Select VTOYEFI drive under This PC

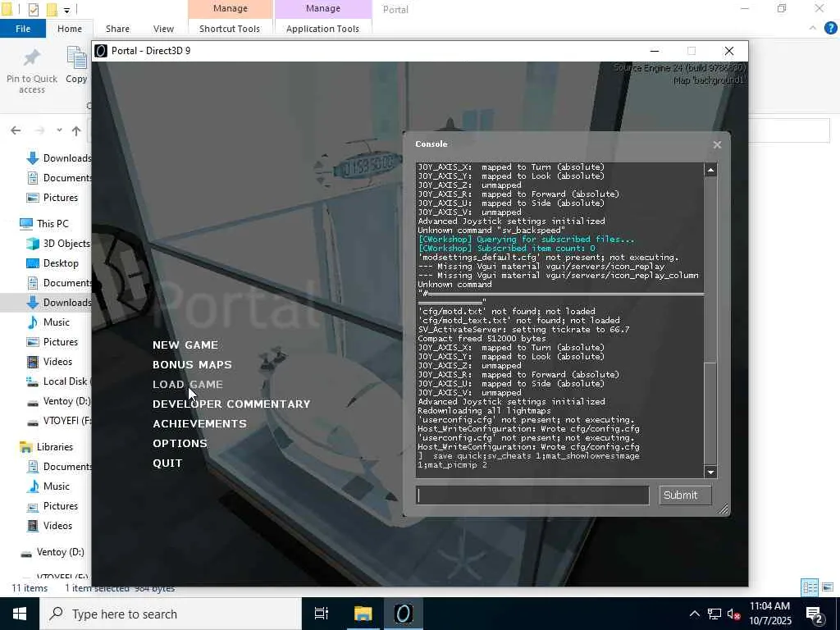(x=59, y=421)
